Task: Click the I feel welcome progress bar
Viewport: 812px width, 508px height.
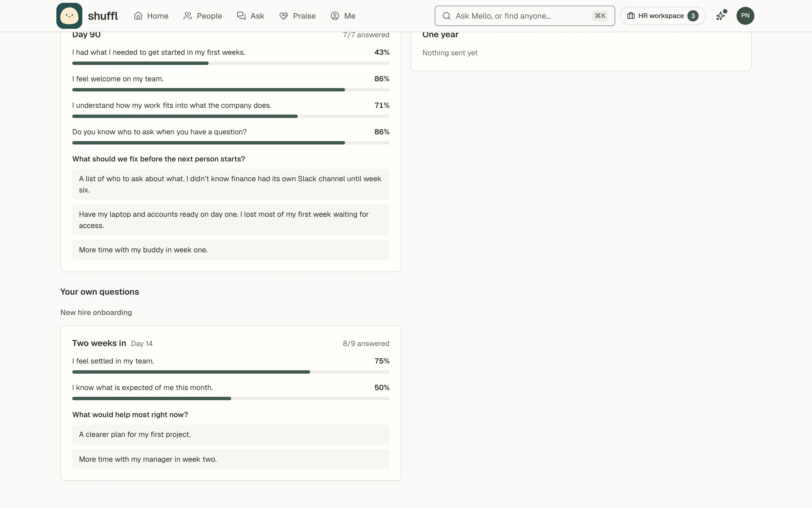Action: (x=231, y=90)
